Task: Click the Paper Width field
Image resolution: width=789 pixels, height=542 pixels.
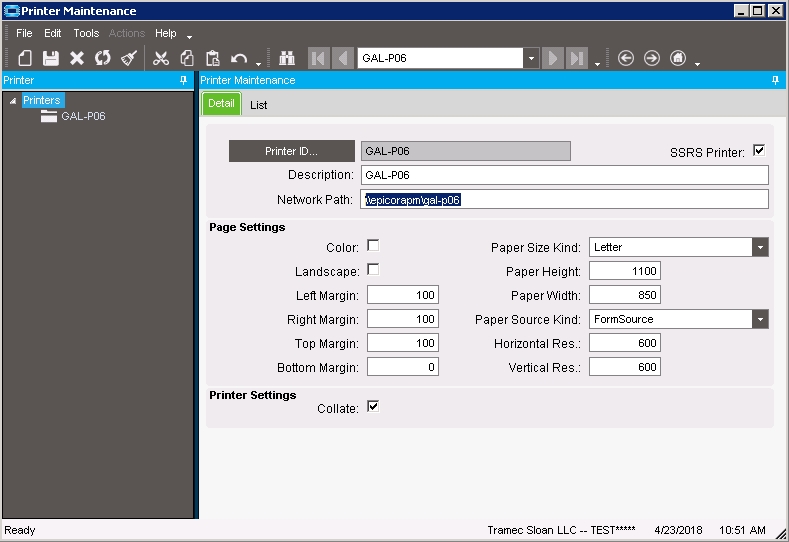Action: (x=624, y=295)
